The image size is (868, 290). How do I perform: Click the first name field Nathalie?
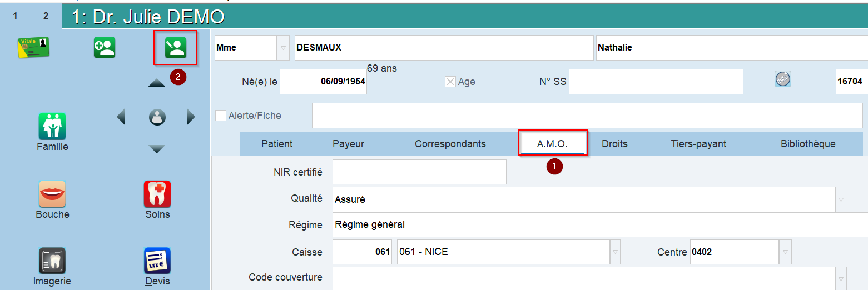click(x=732, y=48)
